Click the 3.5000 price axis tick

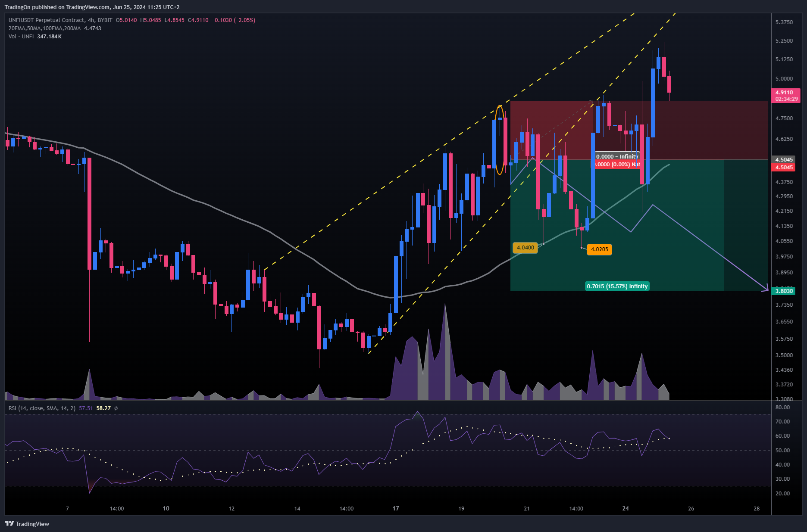coord(784,355)
